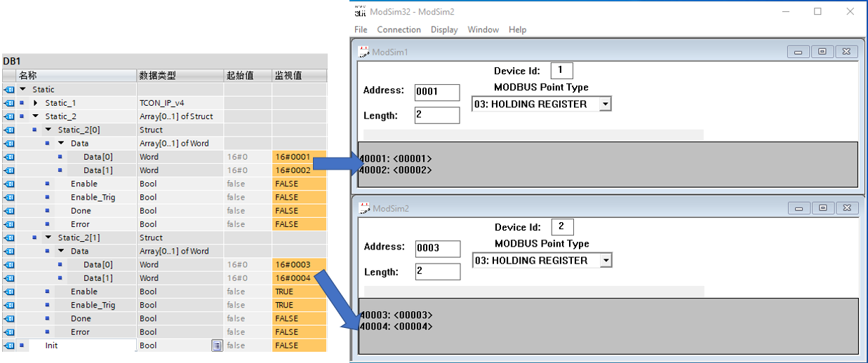Click the 数据类型 column header
Screen dimensions: 868x363
tap(180, 76)
